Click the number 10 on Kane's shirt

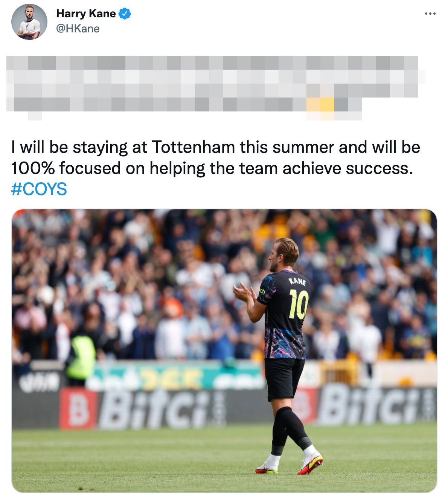point(299,304)
